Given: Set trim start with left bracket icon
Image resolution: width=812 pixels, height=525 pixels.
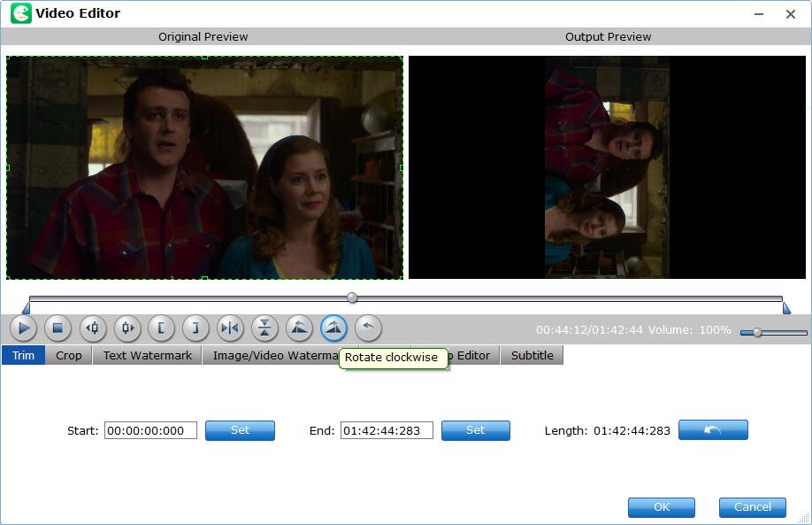Looking at the screenshot, I should tap(162, 328).
